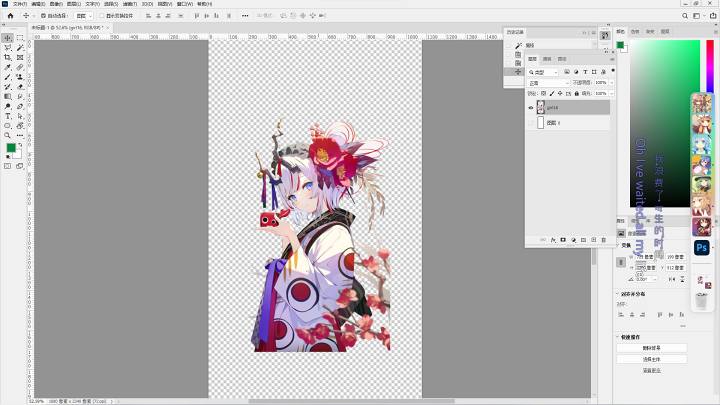
Task: Select the Zoom magnifier tool
Action: [8, 135]
